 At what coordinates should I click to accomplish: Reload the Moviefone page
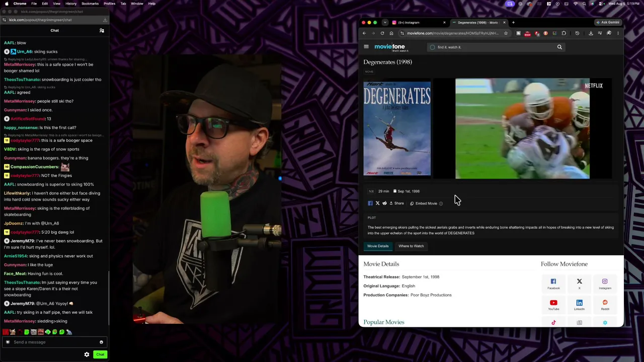pos(382,33)
